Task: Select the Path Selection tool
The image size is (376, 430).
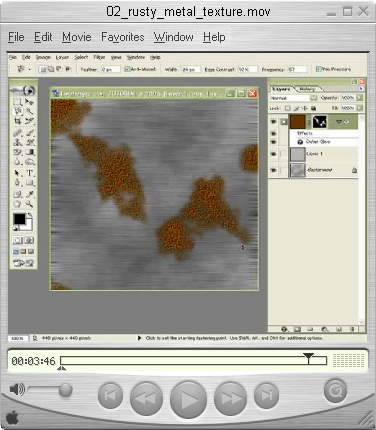Action: [17, 173]
